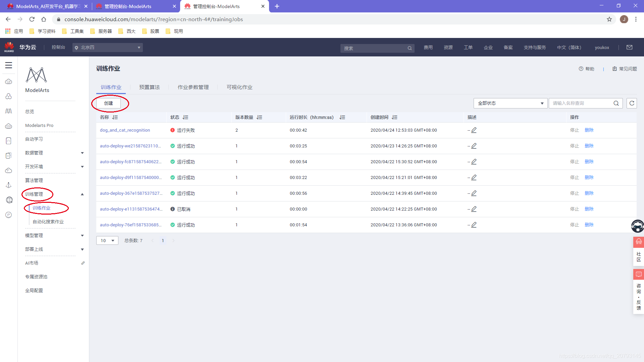Click the ModelArts logo in the sidebar
Viewport: 644px width, 362px height.
point(36,75)
